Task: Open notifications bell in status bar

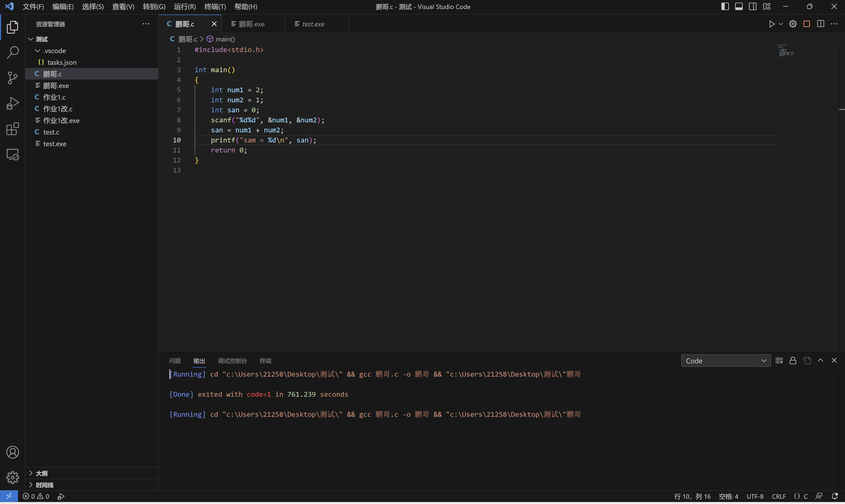Action: pyautogui.click(x=834, y=497)
